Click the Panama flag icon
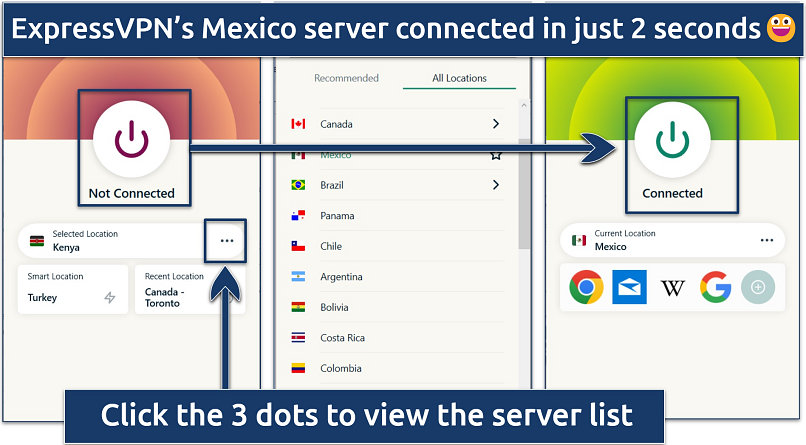The height and width of the screenshot is (445, 806). coord(298,215)
